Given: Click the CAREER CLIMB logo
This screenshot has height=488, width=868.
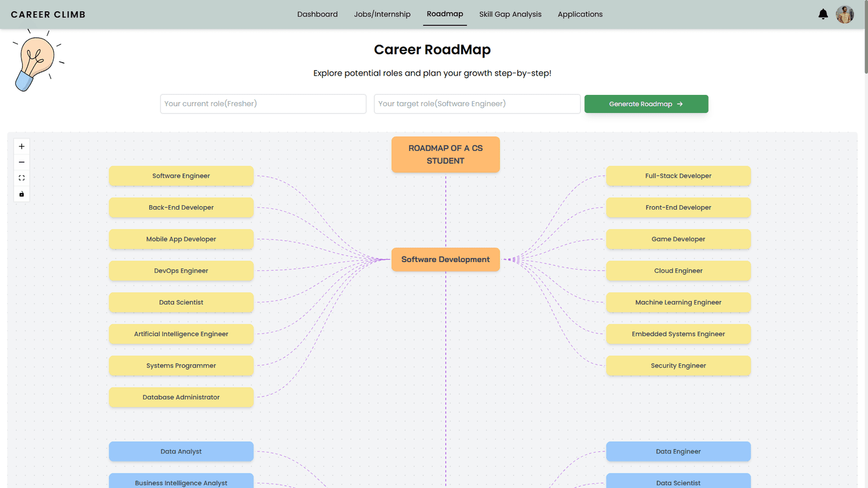Looking at the screenshot, I should click(48, 14).
